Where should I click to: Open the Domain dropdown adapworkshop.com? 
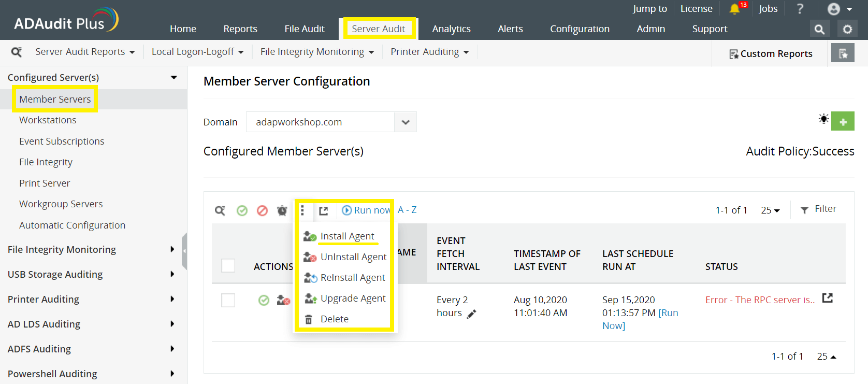(x=331, y=122)
